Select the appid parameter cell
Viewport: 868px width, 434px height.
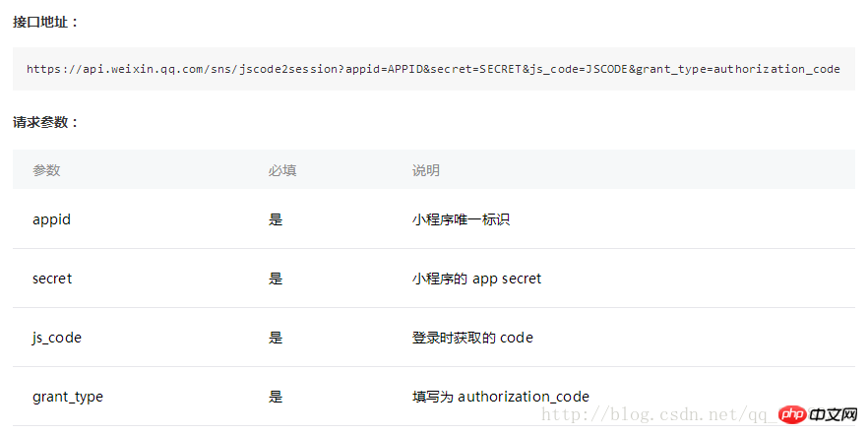click(51, 219)
